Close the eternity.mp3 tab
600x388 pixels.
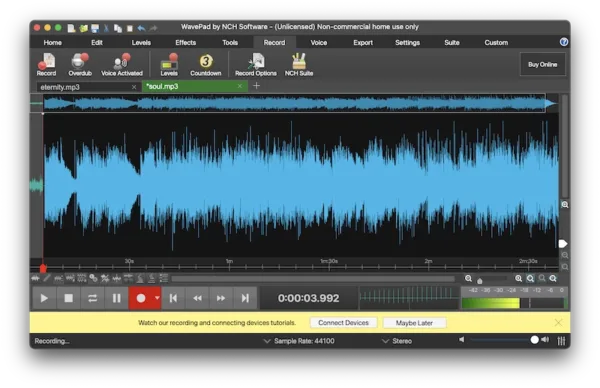point(134,87)
